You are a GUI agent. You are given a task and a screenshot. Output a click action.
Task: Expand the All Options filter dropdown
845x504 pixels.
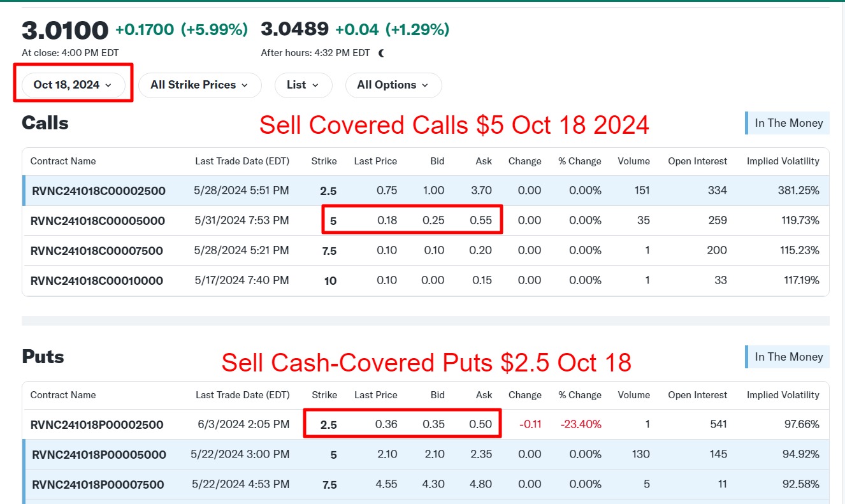[x=393, y=85]
